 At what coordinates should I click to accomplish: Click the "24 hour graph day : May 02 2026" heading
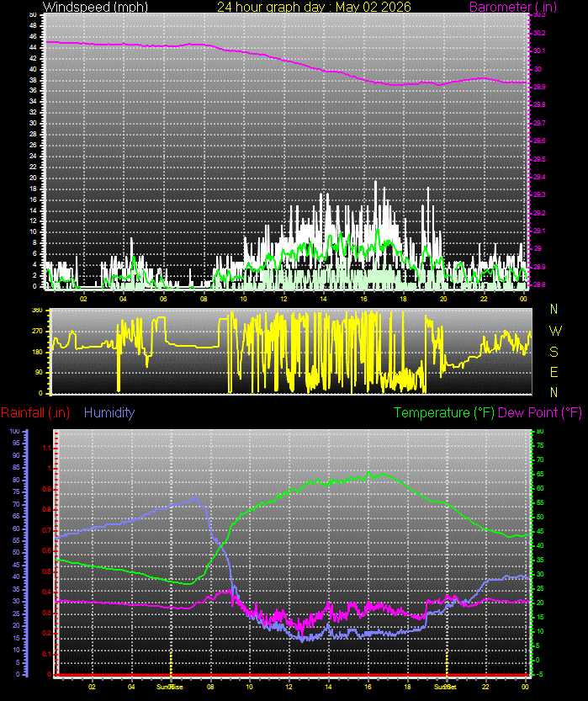[x=314, y=7]
